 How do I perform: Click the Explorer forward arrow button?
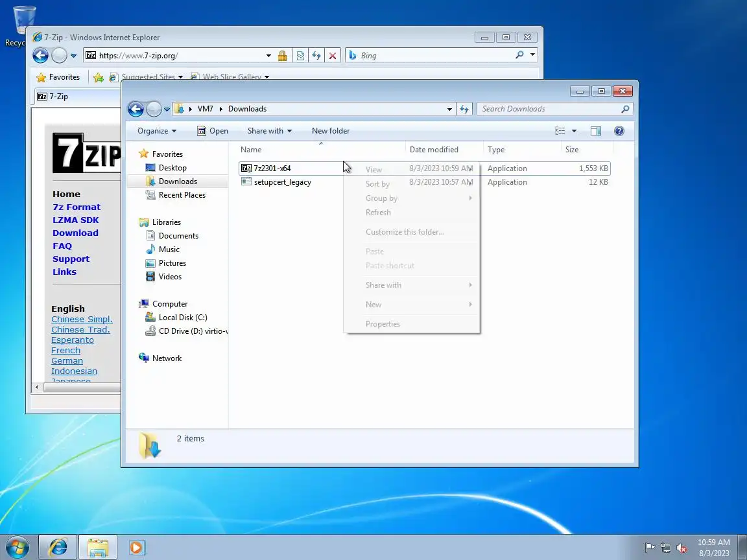(x=154, y=109)
